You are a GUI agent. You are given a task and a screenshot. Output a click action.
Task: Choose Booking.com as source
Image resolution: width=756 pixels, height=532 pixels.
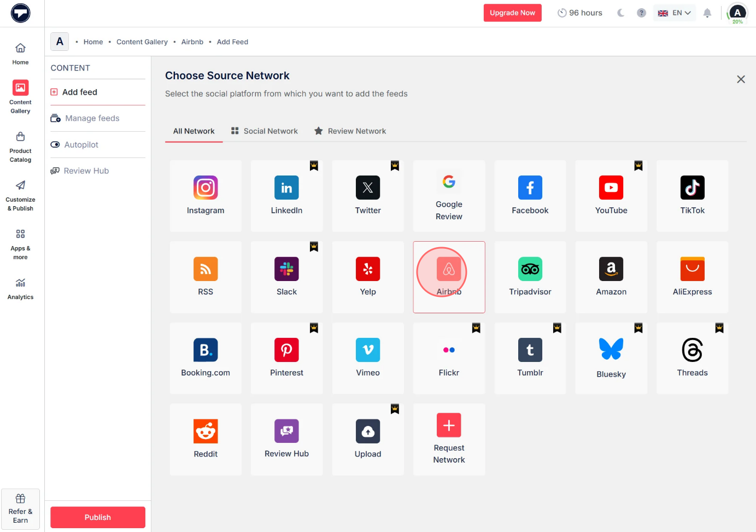(x=206, y=358)
